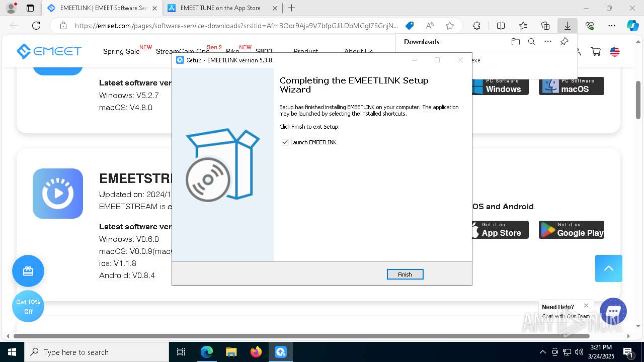Open the Favorites list icon
Viewport: 644px width, 362px height.
coord(523,26)
